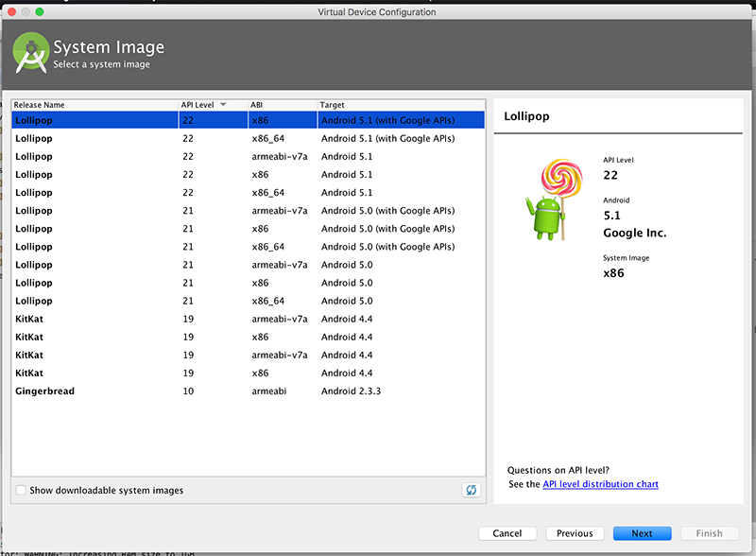Image resolution: width=756 pixels, height=556 pixels.
Task: Click the Previous button
Action: pyautogui.click(x=575, y=533)
